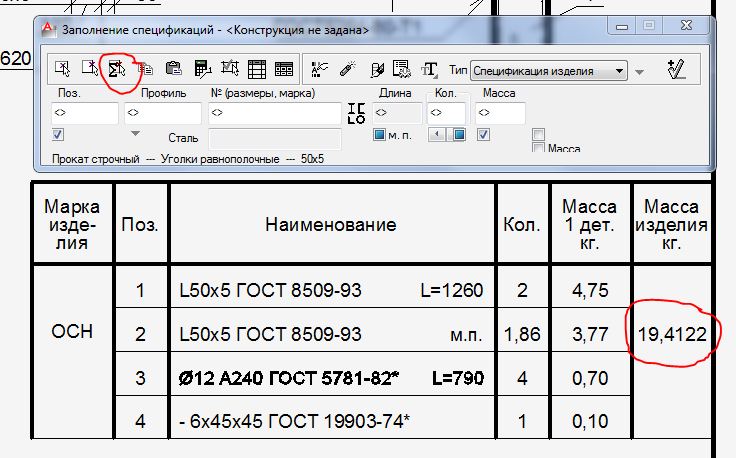Click the Поз. input field
The image size is (736, 458).
[83, 113]
